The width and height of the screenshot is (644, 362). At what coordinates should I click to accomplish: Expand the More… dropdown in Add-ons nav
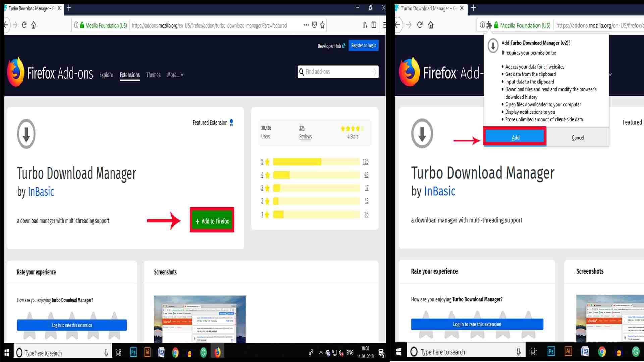[175, 75]
